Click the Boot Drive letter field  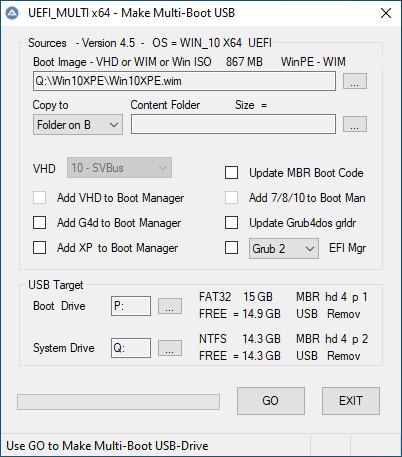(x=131, y=306)
